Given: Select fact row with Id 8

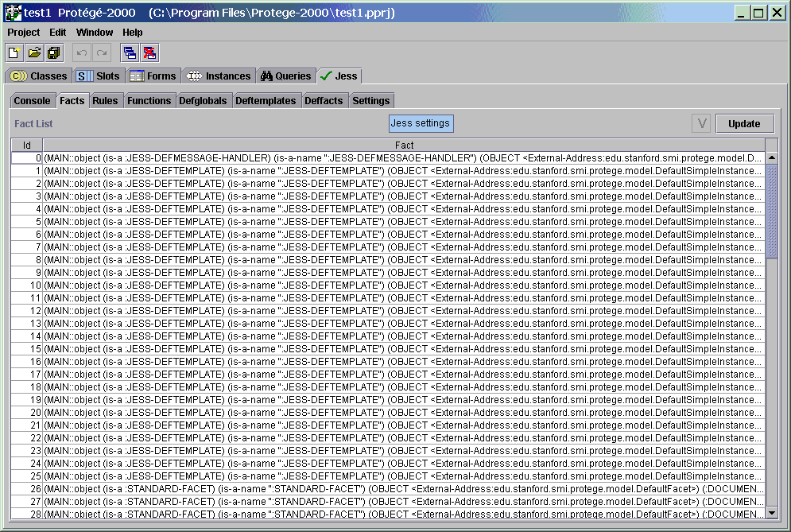Looking at the screenshot, I should pyautogui.click(x=389, y=260).
